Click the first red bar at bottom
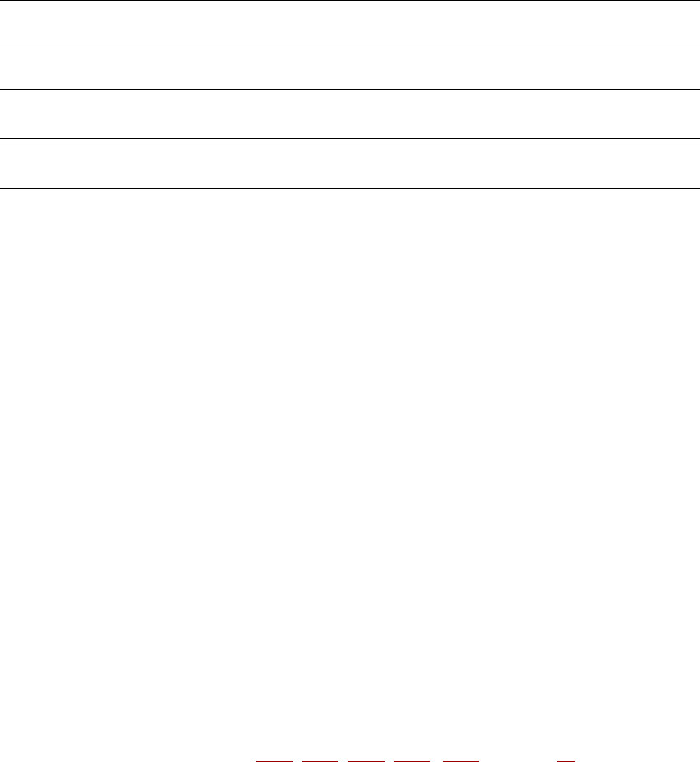Image resolution: width=700 pixels, height=762 pixels. (x=274, y=761)
